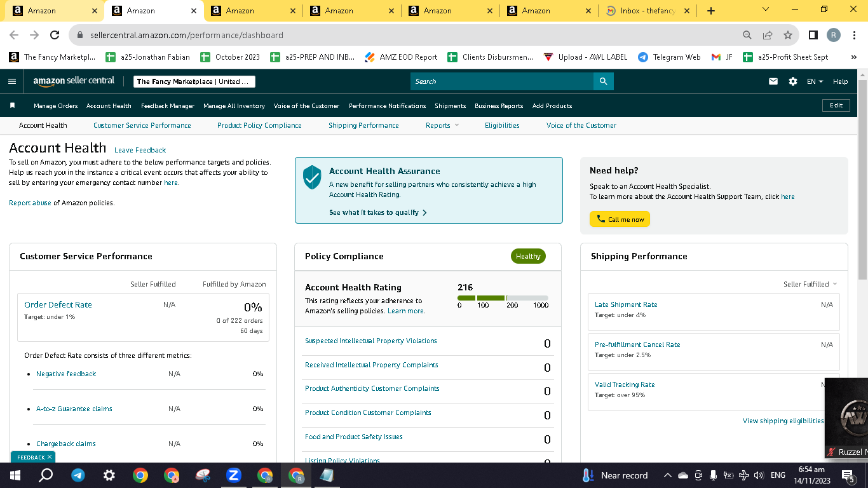Open Help in the Seller Central header
The width and height of the screenshot is (868, 488).
(841, 81)
